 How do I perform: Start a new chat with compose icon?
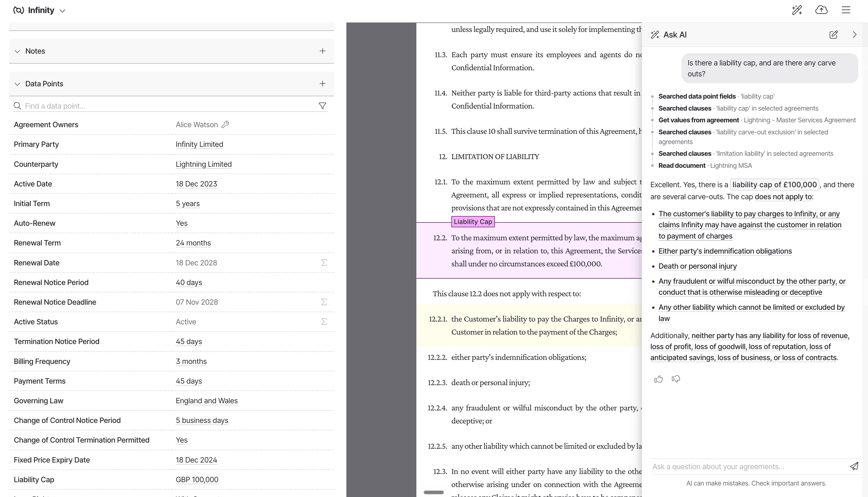pyautogui.click(x=834, y=34)
